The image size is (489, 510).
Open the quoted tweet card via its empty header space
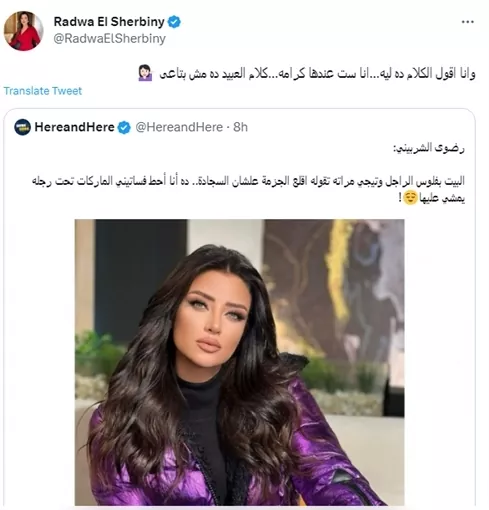pyautogui.click(x=360, y=127)
